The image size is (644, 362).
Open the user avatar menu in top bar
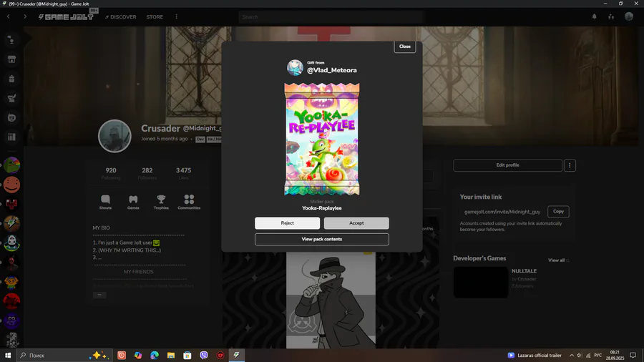[629, 16]
